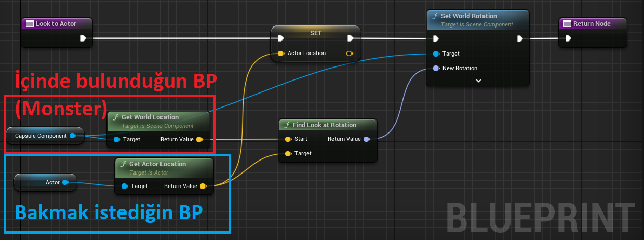Click the SET node exec output pin
644x240 pixels.
351,38
